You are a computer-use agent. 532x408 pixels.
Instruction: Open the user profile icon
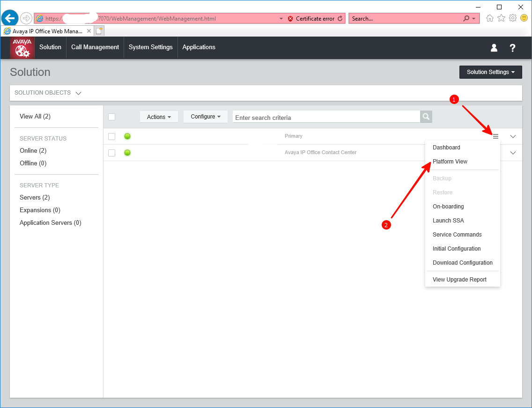(494, 48)
